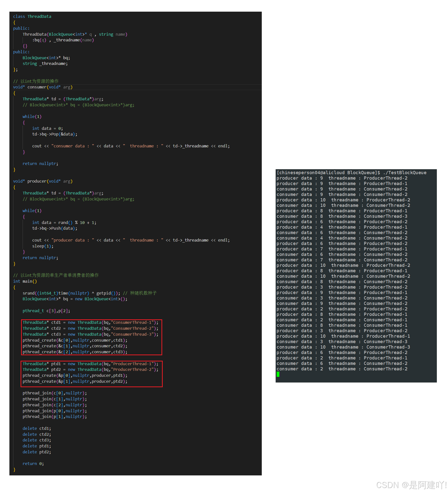Click the green terminal cursor block
This screenshot has width=448, height=493.
click(x=278, y=374)
